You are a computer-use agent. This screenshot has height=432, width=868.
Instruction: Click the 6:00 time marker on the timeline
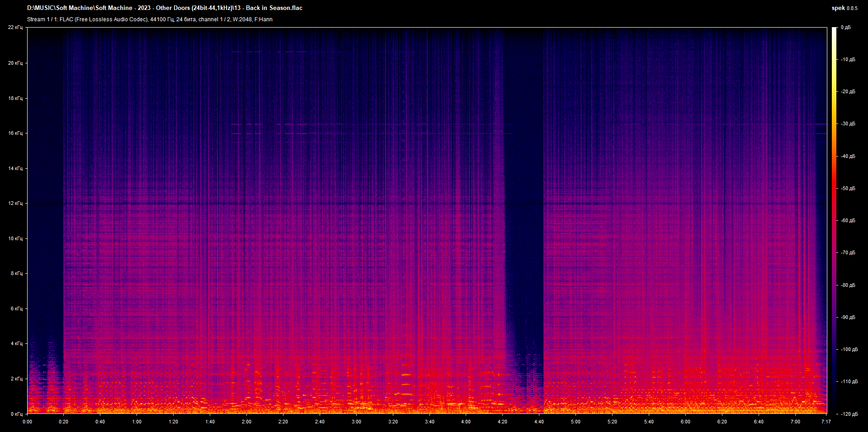pos(685,421)
